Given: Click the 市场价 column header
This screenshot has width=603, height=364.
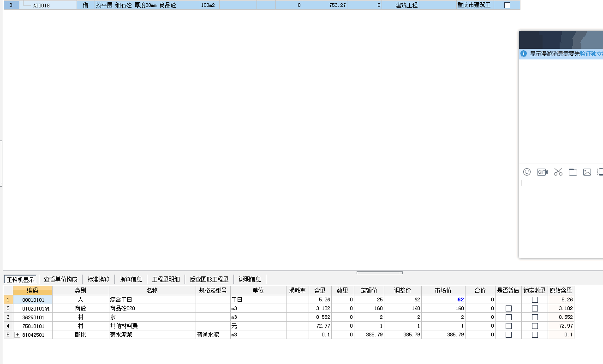Looking at the screenshot, I should pyautogui.click(x=443, y=291).
